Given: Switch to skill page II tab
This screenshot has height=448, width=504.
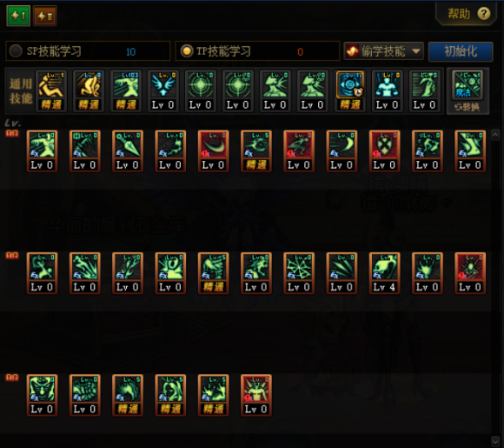Looking at the screenshot, I should click(44, 16).
